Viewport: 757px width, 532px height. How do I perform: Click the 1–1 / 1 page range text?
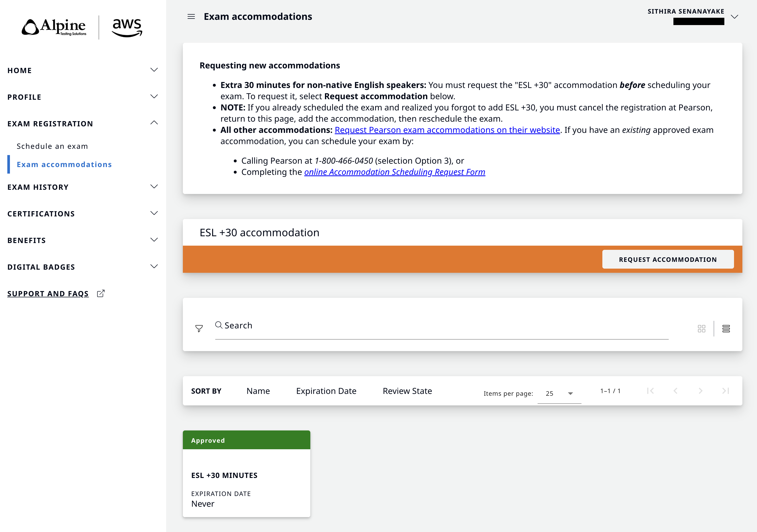click(610, 391)
